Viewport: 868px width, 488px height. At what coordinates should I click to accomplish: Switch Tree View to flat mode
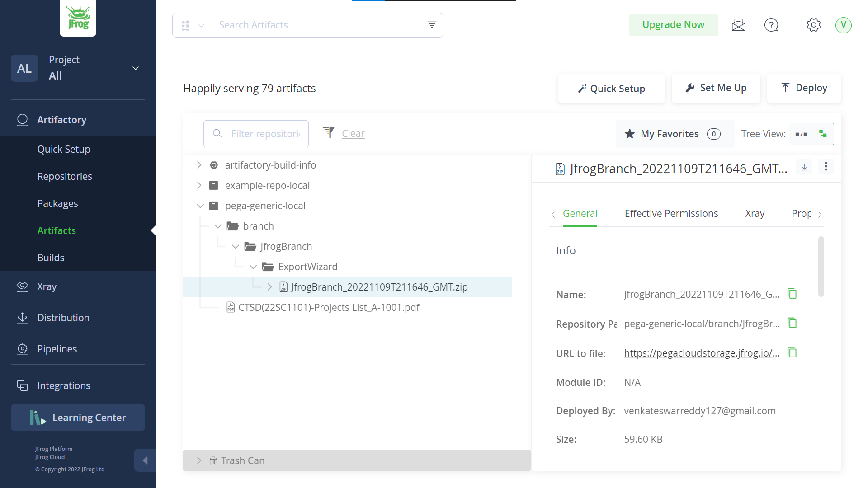[x=801, y=134]
